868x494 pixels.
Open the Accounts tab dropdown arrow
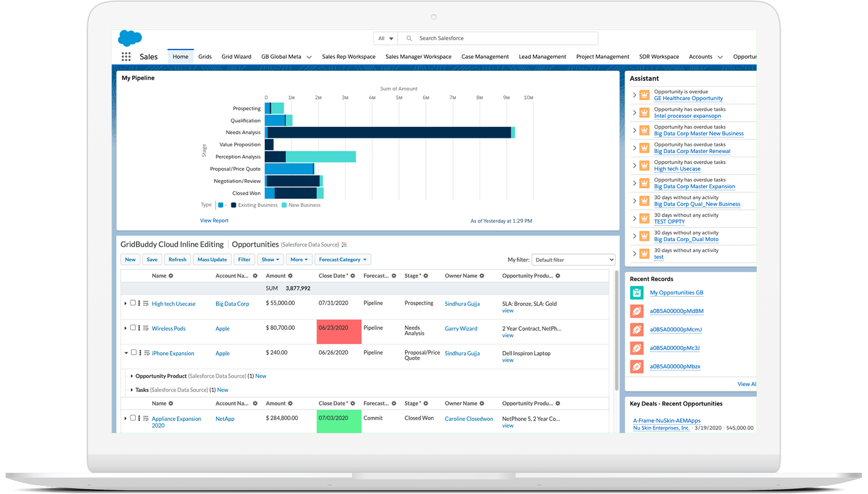[x=720, y=57]
